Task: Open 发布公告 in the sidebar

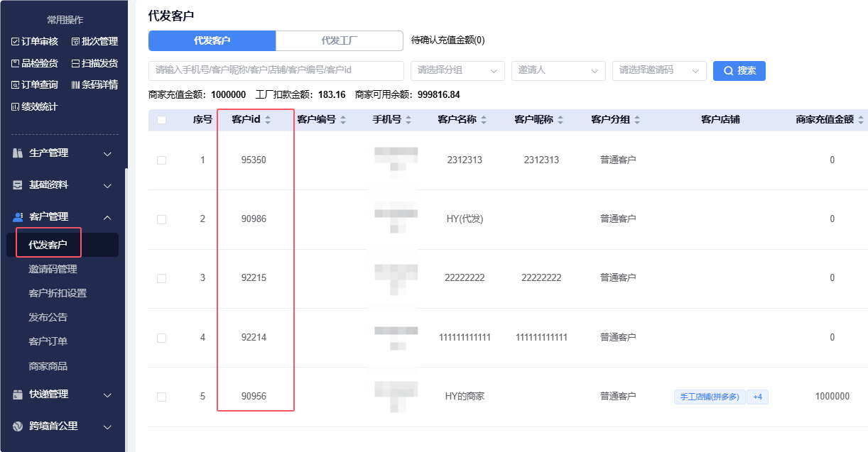Action: (x=48, y=317)
